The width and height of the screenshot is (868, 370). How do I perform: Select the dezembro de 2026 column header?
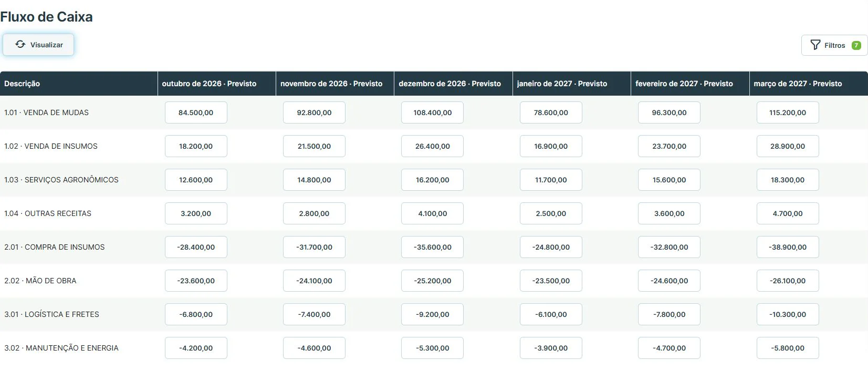coord(453,84)
